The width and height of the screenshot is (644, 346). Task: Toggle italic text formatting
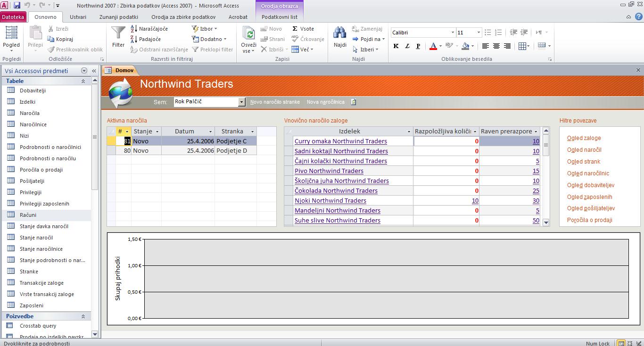407,46
